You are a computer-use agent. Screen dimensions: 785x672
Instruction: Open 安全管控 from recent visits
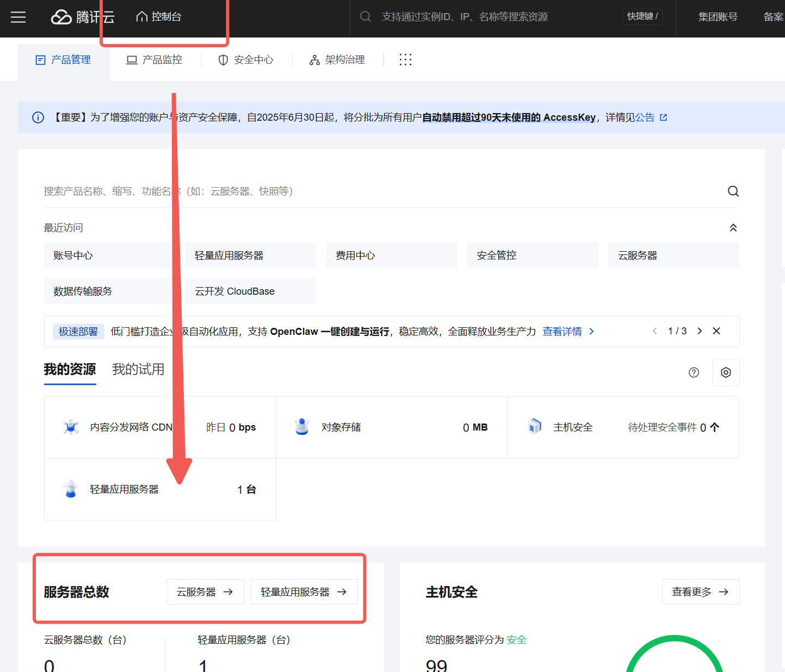[x=533, y=256]
